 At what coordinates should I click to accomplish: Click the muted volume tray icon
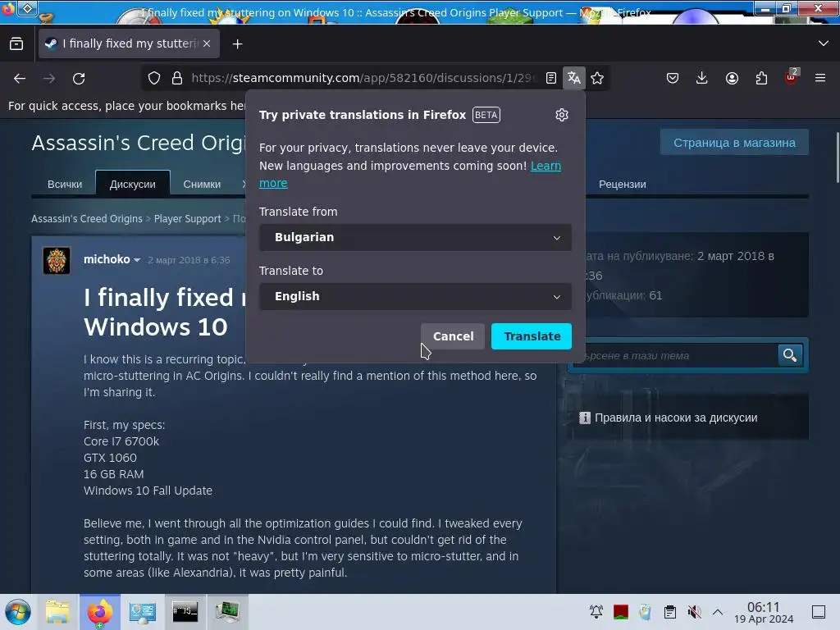point(694,612)
